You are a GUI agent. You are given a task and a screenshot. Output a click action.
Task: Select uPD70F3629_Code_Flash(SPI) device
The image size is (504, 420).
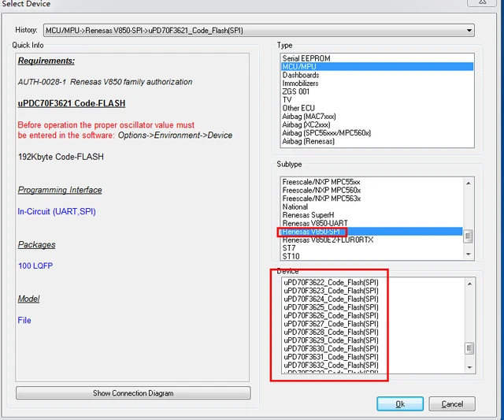pyautogui.click(x=331, y=340)
